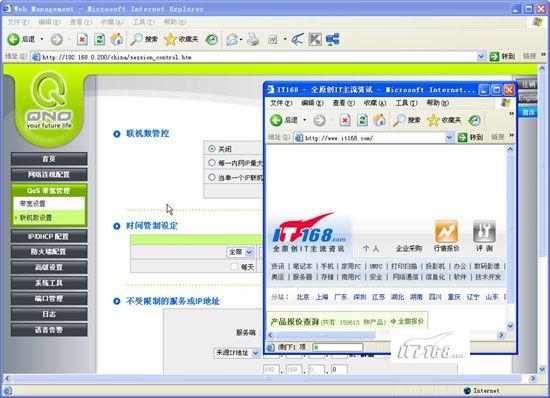Click the 评测 tools icon on IT168 page

pos(484,231)
